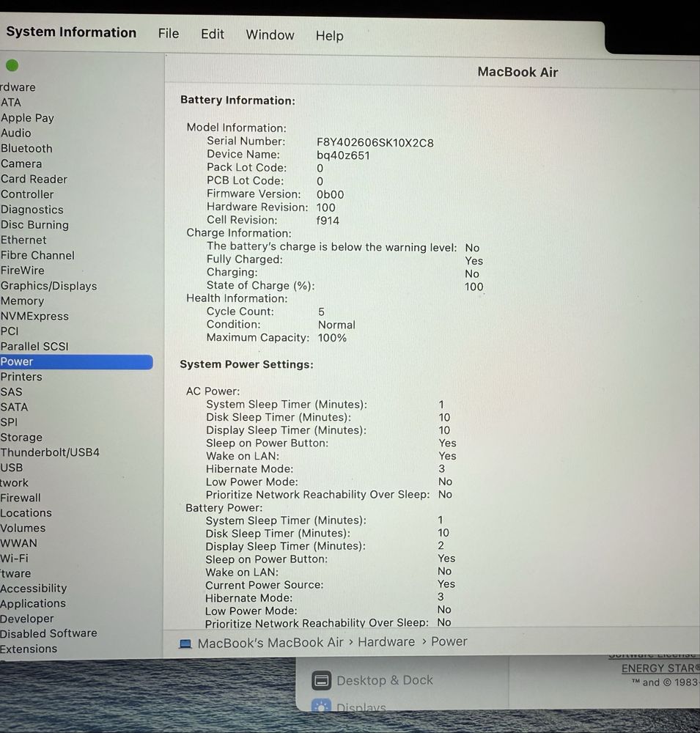The width and height of the screenshot is (700, 733).
Task: Click the Cycle Count value 5
Action: 321,312
